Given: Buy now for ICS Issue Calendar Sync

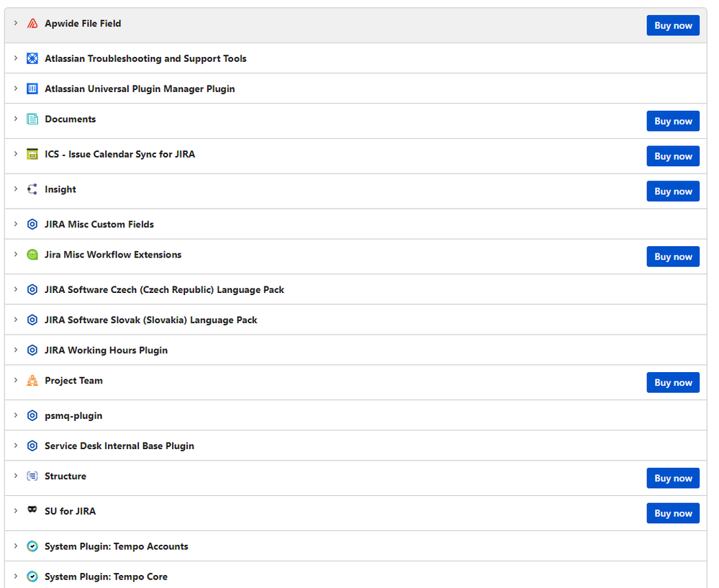Looking at the screenshot, I should (673, 156).
